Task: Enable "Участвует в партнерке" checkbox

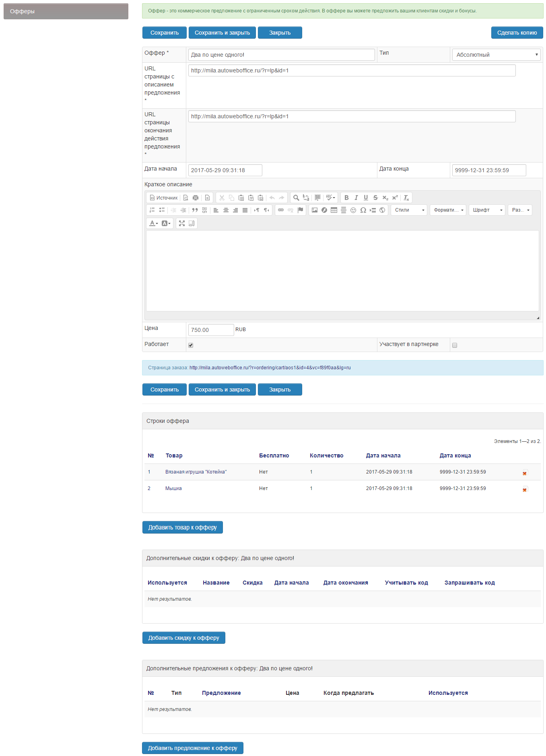Action: coord(455,345)
